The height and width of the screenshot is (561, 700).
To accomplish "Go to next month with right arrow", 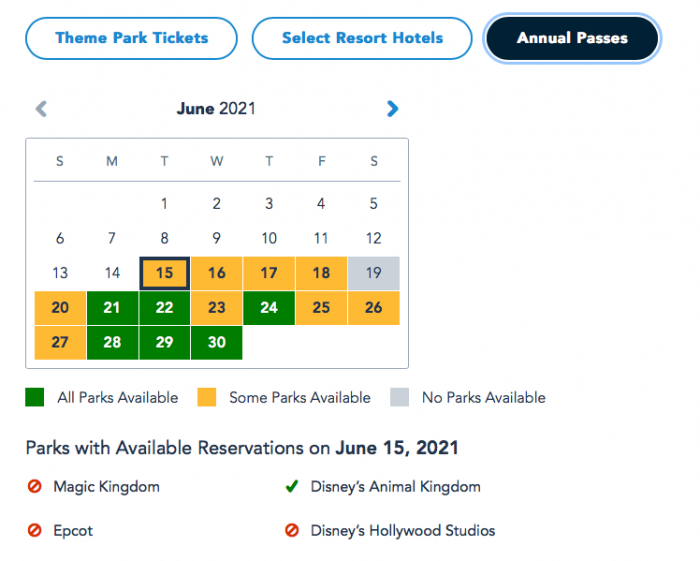I will coord(392,109).
